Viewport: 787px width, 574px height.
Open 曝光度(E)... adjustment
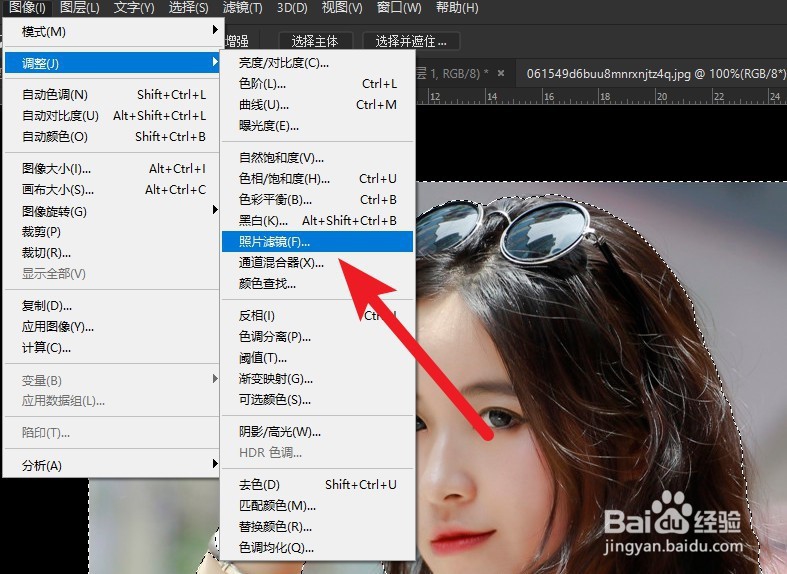tap(317, 126)
